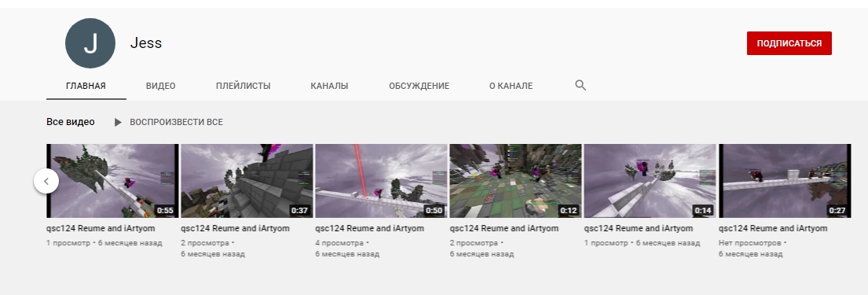Open the Плейлисты tab
The height and width of the screenshot is (295, 868).
[x=243, y=86]
